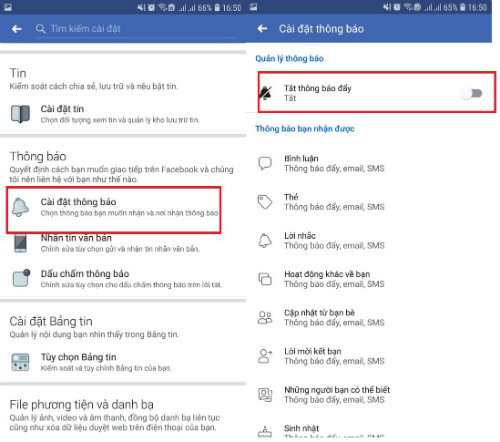The width and height of the screenshot is (500, 442).
Task: Tap the left screen battery status icon
Action: (x=217, y=7)
